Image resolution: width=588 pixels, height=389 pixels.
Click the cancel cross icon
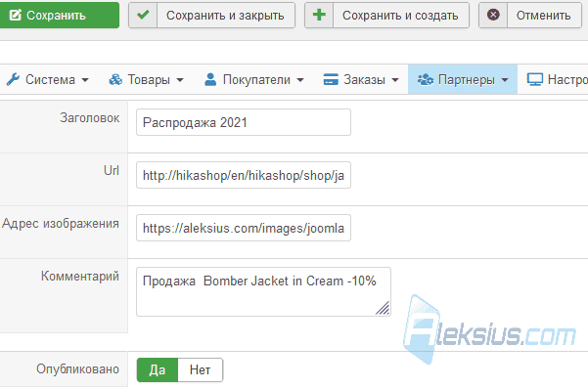click(493, 15)
